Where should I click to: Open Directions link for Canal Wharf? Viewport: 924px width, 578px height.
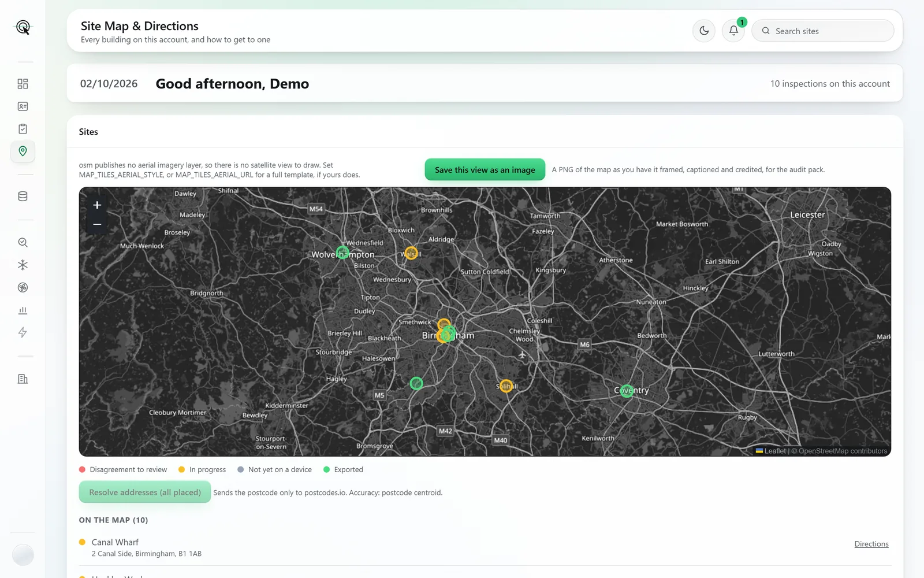871,544
